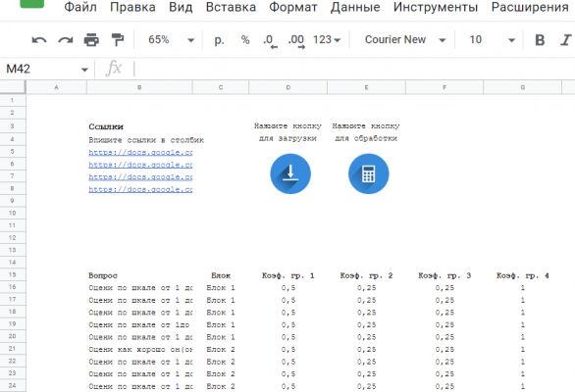The image size is (575, 392).
Task: Print the spreadsheet
Action: pos(91,39)
